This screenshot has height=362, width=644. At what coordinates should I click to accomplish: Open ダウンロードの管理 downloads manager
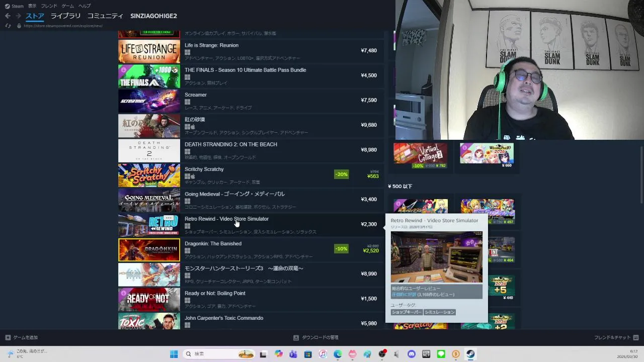316,337
